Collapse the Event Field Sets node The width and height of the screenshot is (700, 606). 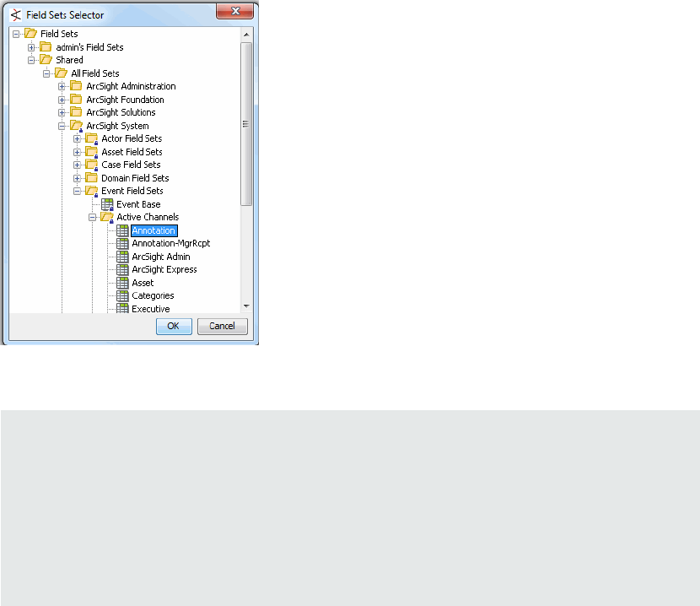[x=77, y=192]
